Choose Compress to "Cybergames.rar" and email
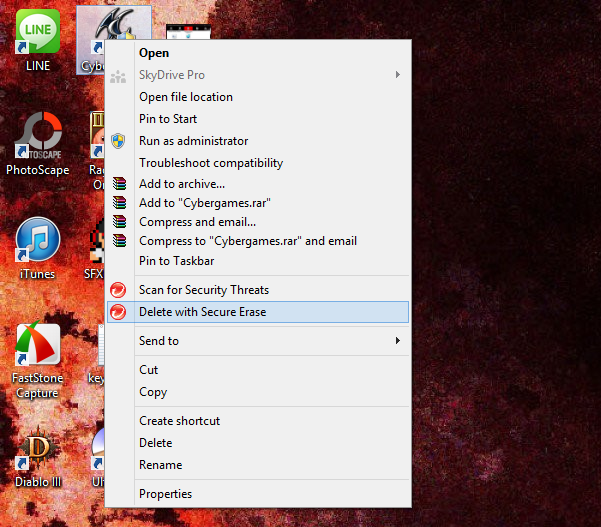The image size is (601, 527). coord(258,241)
